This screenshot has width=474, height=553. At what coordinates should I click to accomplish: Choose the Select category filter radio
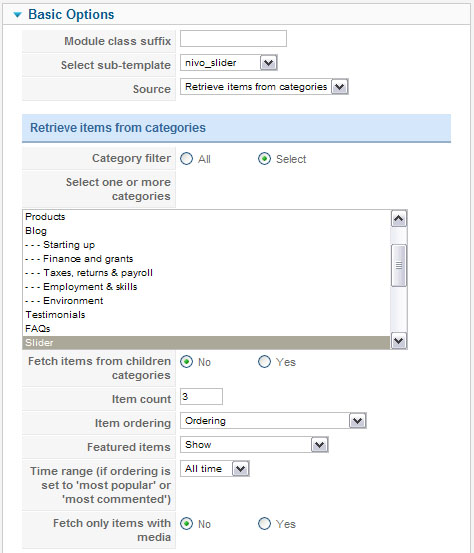pos(264,159)
